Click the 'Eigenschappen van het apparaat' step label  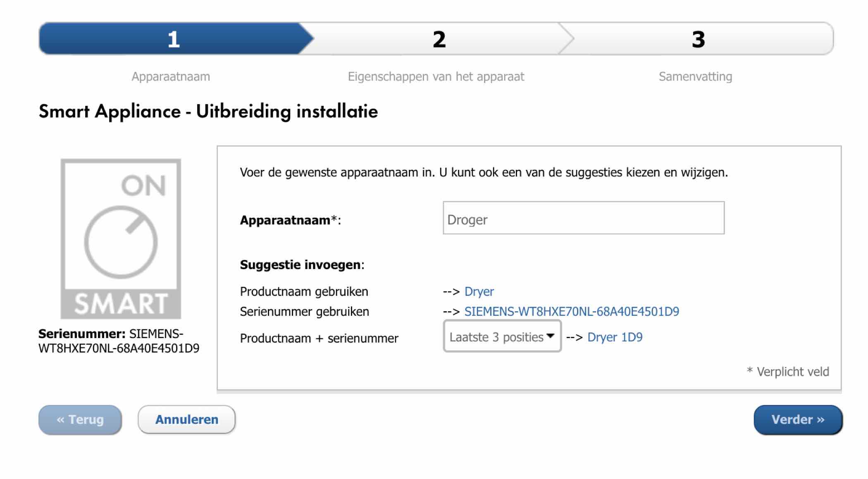[x=436, y=76]
